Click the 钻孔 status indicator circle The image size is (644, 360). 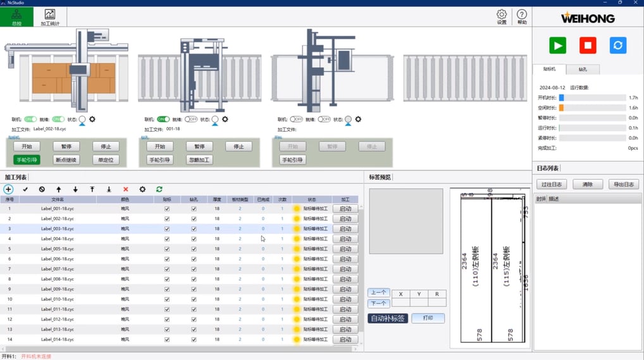[x=215, y=120]
